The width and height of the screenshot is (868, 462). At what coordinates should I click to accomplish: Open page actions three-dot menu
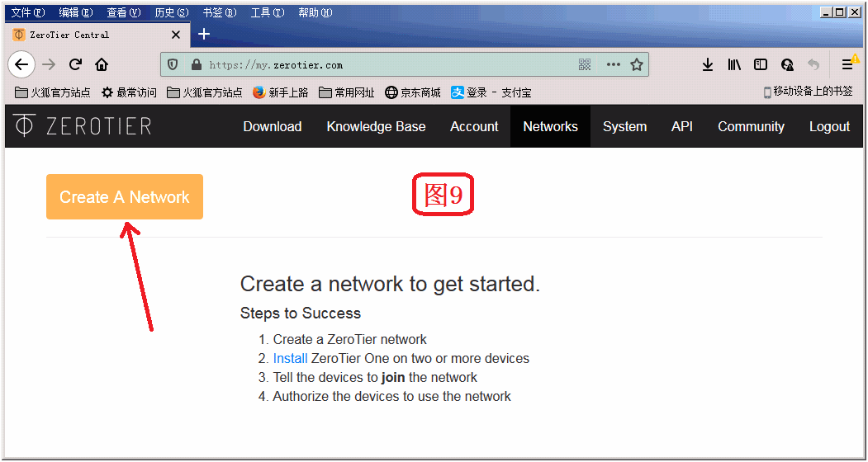pos(614,64)
